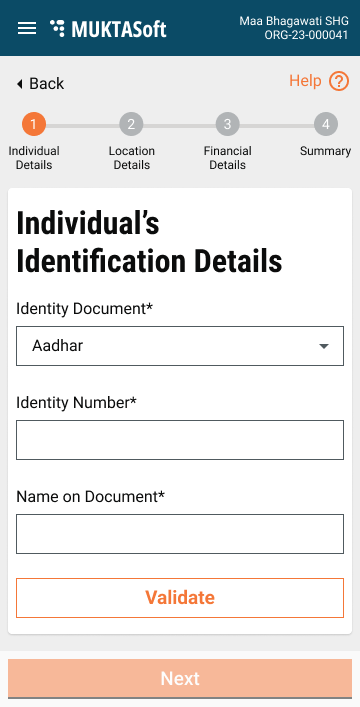Click Maa Bhagawati SHG organization name
Screen dimensions: 360x707
(294, 21)
